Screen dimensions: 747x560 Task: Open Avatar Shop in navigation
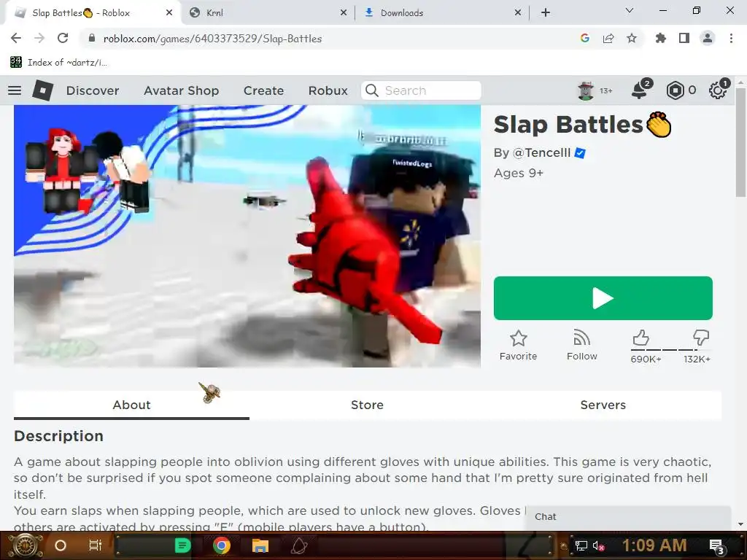click(x=182, y=90)
